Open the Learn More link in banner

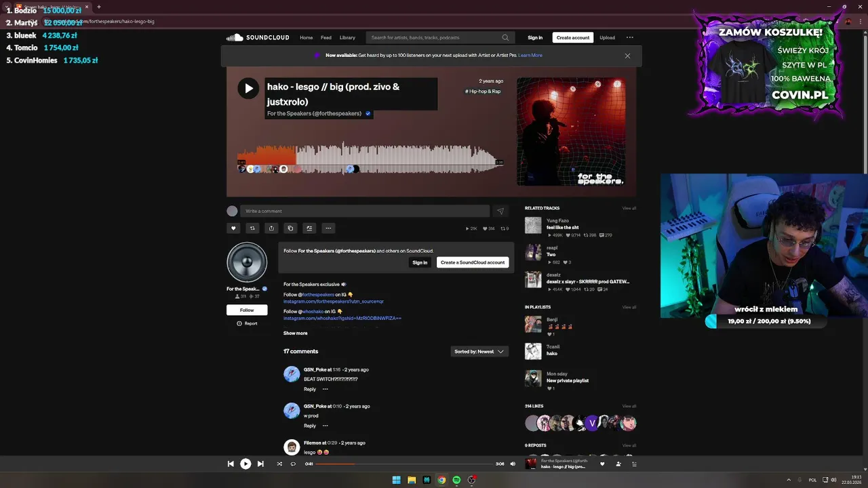[530, 55]
